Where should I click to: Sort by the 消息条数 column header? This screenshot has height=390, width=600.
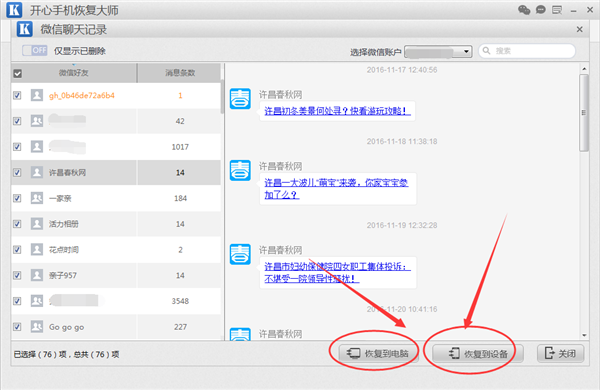pos(179,73)
